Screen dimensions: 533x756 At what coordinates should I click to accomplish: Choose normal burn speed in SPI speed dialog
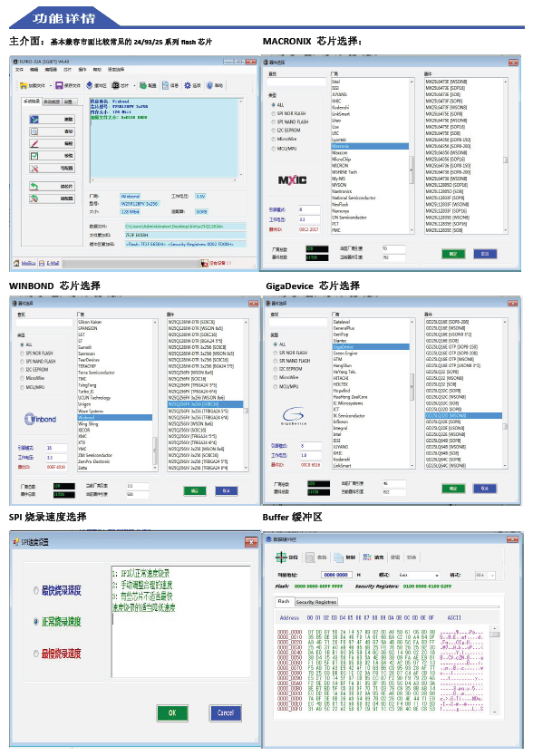[x=57, y=622]
